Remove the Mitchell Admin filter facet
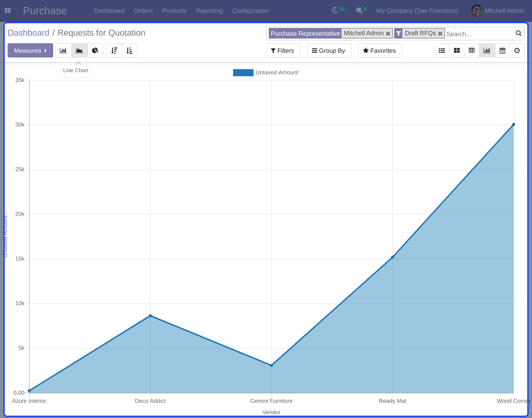This screenshot has width=532, height=418. [x=388, y=34]
